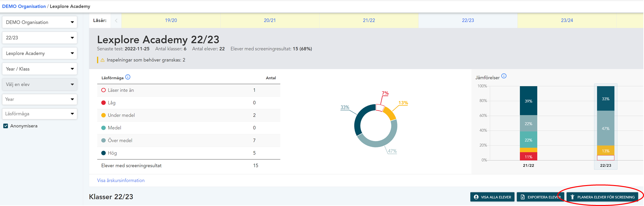Screen dimensions: 644x206
Task: Click the text Inspelningar som behöver granskas: 2
Action: point(146,60)
